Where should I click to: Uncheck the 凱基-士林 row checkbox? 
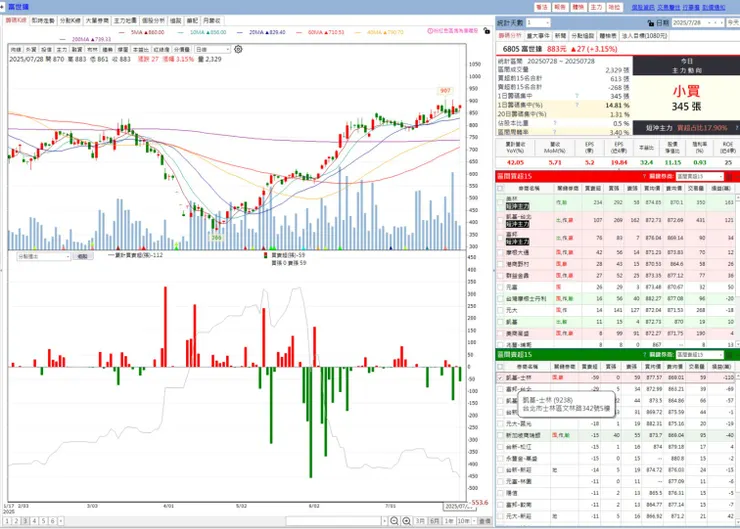[x=500, y=378]
